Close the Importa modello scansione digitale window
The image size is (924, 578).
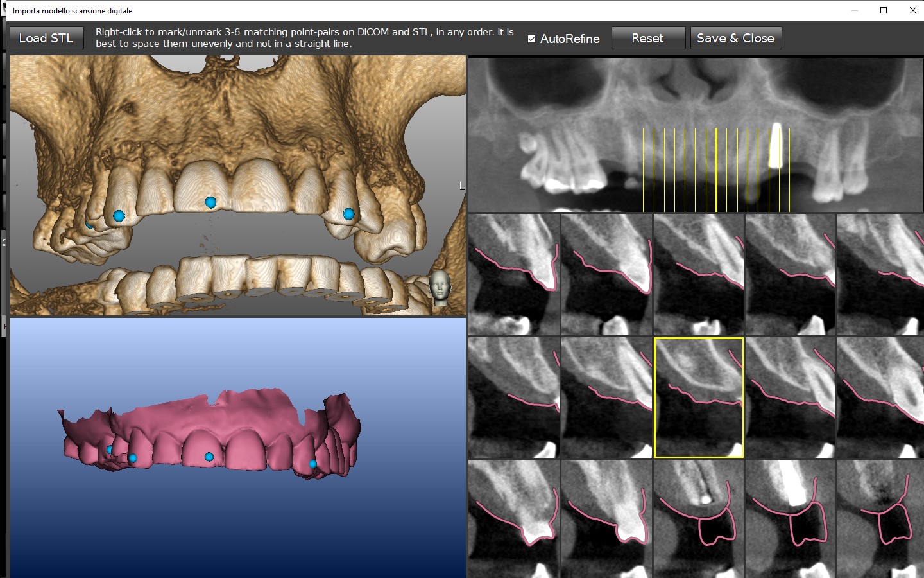(x=912, y=10)
